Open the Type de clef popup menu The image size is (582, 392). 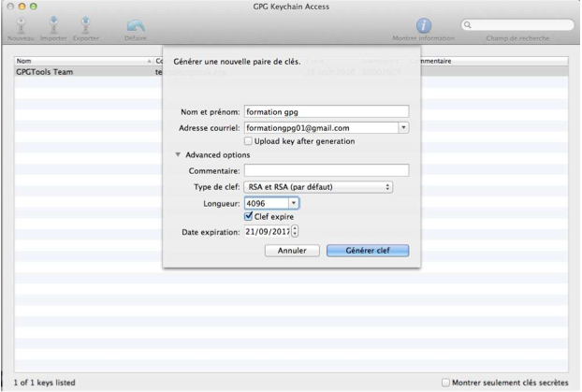(318, 187)
